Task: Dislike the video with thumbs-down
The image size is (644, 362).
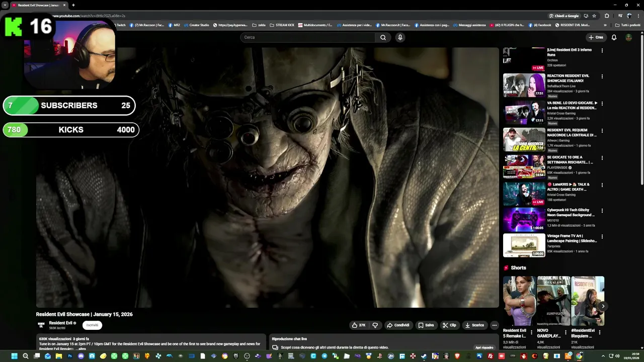Action: [375, 325]
